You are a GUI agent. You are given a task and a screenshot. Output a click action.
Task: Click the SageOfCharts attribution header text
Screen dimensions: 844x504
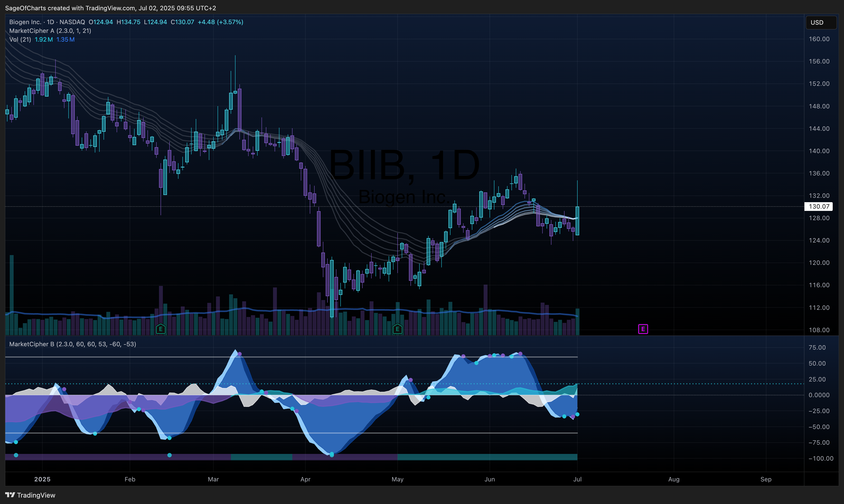pyautogui.click(x=110, y=8)
